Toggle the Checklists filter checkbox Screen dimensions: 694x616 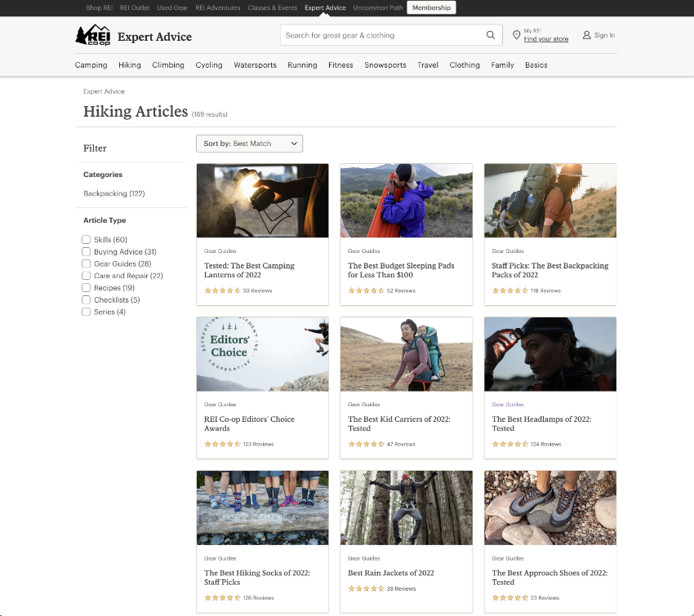(x=87, y=299)
